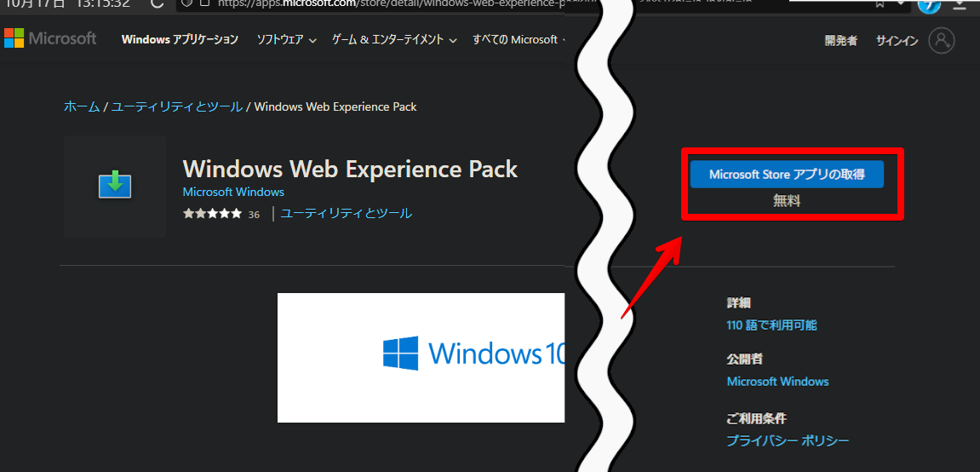
Task: Click the Windows Web Experience Pack title text
Action: coord(350,169)
